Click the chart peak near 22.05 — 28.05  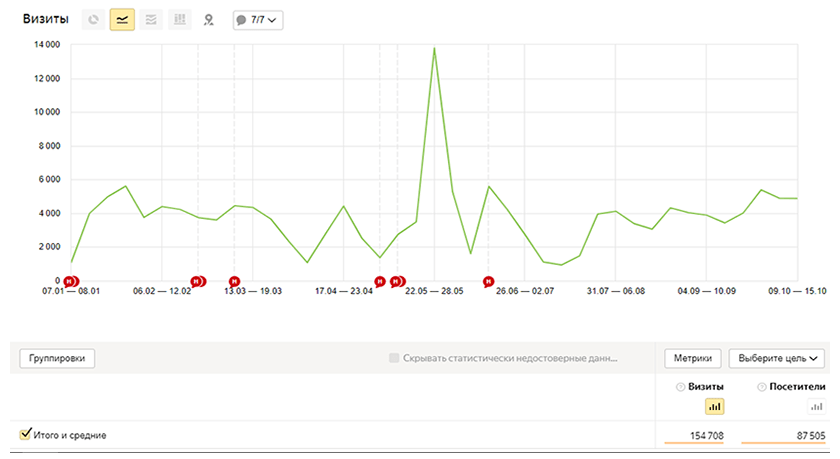[x=434, y=47]
